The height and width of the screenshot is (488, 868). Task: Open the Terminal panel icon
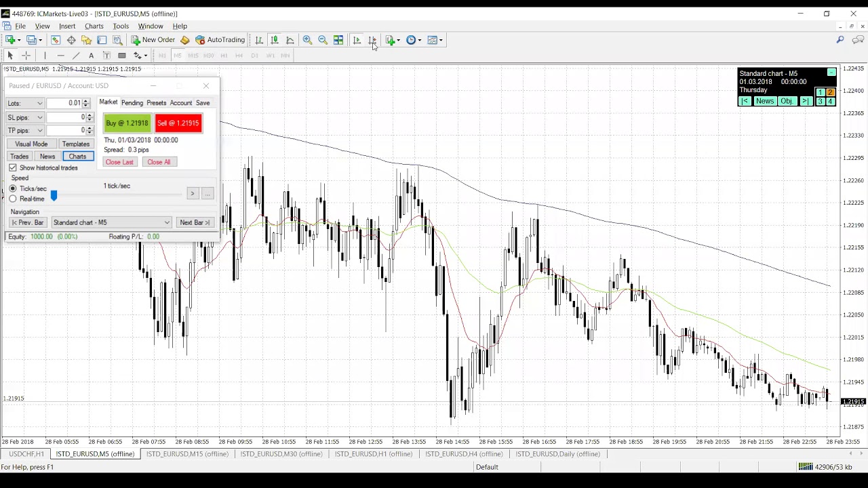102,40
